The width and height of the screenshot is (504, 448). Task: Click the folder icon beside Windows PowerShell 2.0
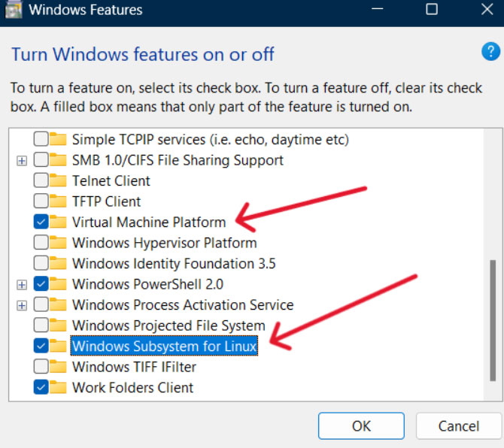point(58,284)
